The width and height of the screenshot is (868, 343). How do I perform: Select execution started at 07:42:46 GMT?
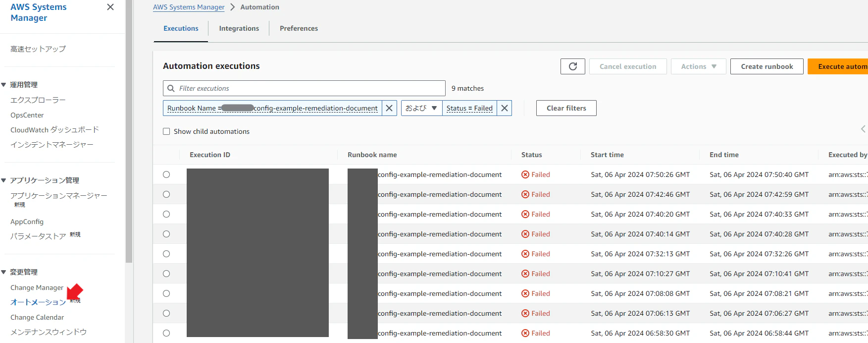point(166,194)
